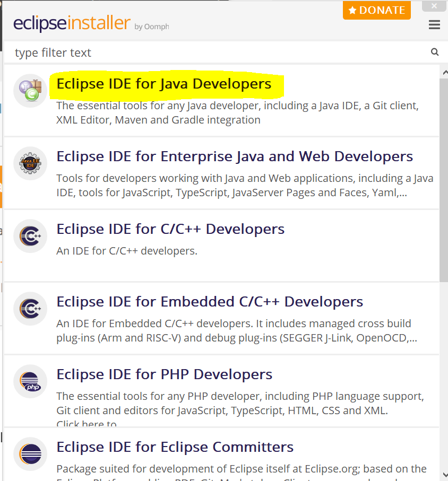Viewport: 448px width, 481px height.
Task: Select Eclipse IDE for Enterprise Java and Web Developers
Action: click(x=235, y=156)
